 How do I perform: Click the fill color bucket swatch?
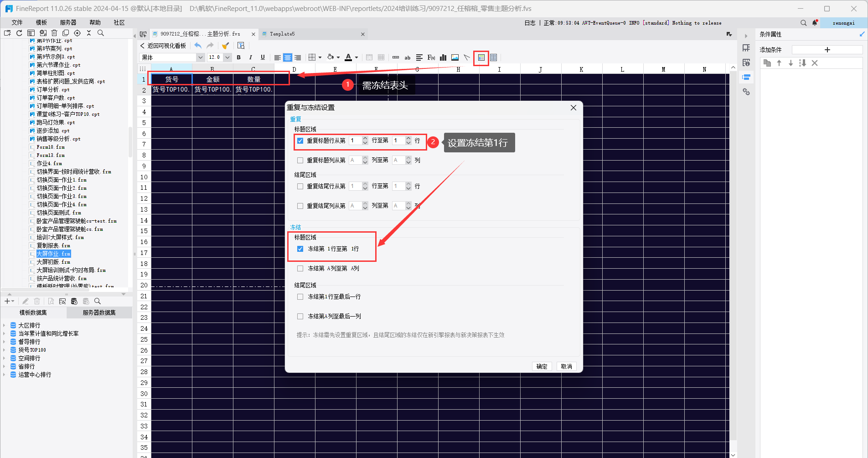(331, 57)
